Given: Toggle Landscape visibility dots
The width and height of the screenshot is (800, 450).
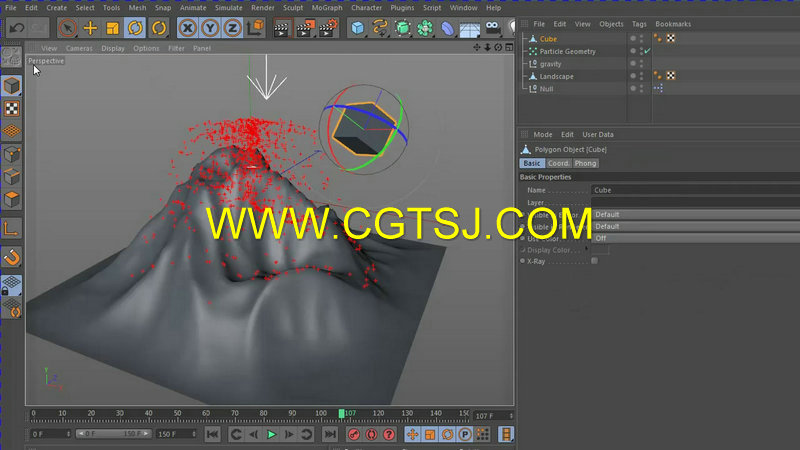Looking at the screenshot, I should [x=641, y=76].
